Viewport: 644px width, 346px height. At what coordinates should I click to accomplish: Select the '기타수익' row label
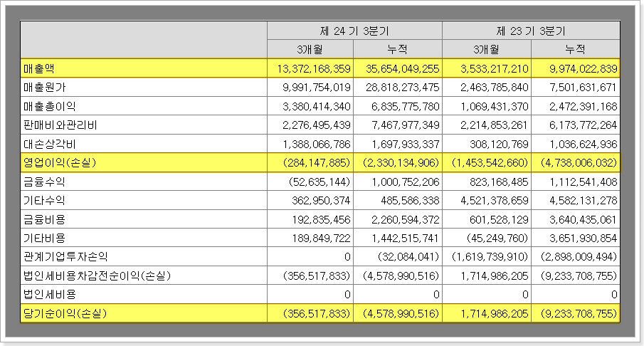(44, 201)
